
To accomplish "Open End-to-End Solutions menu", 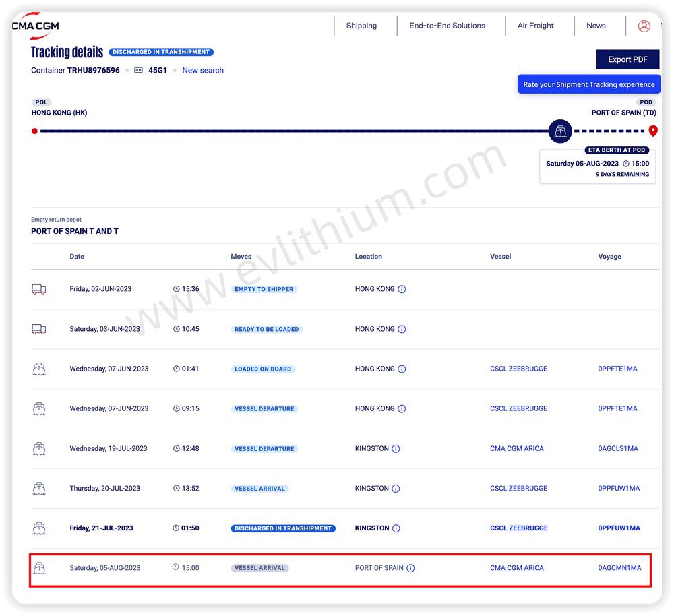I will [447, 26].
